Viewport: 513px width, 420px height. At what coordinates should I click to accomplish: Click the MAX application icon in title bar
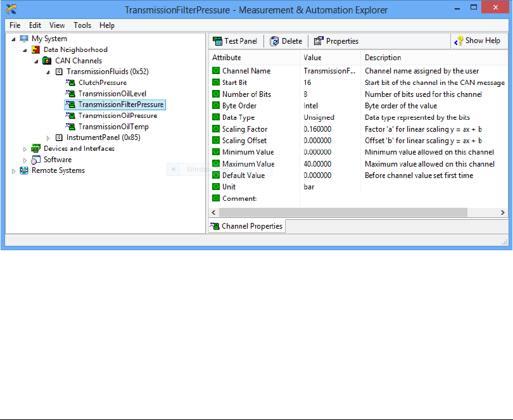point(11,10)
